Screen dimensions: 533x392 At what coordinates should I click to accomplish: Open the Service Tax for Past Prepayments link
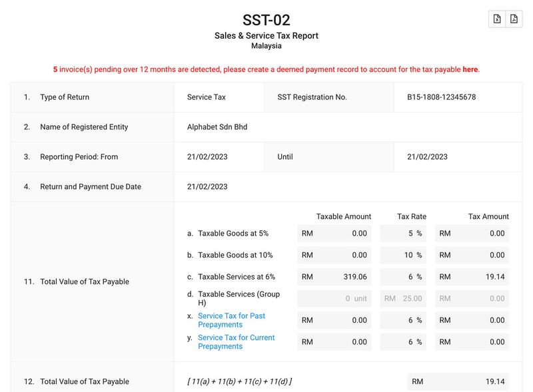232,320
